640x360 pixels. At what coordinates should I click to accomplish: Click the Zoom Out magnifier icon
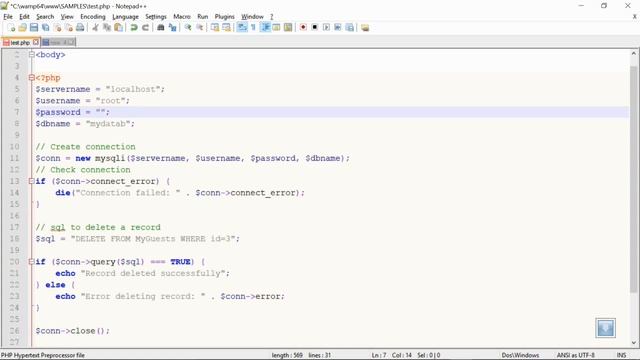200,27
